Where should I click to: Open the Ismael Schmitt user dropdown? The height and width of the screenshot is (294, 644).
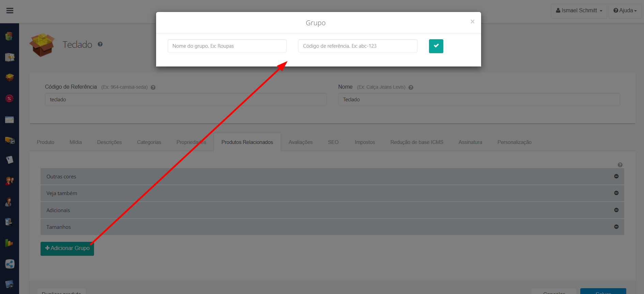(x=579, y=11)
